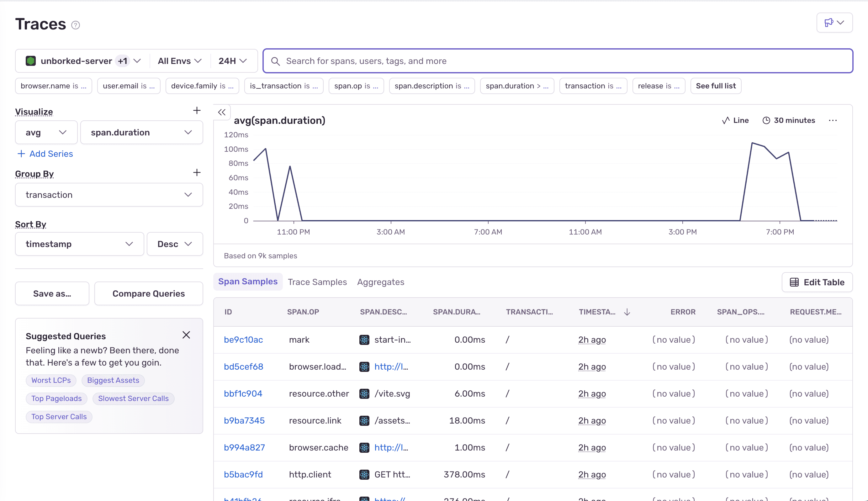Toggle the Line chart display mode
Image resolution: width=868 pixels, height=501 pixels.
tap(735, 120)
